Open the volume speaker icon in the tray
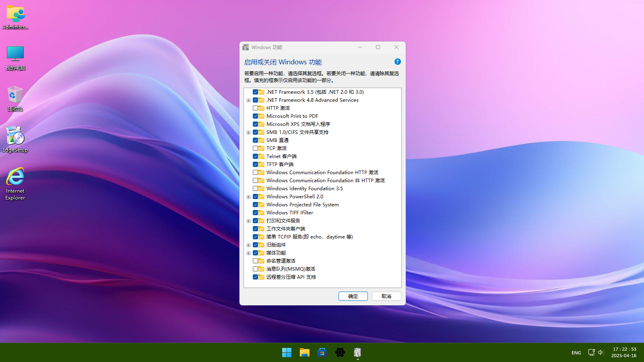The height and width of the screenshot is (362, 644). pos(601,352)
